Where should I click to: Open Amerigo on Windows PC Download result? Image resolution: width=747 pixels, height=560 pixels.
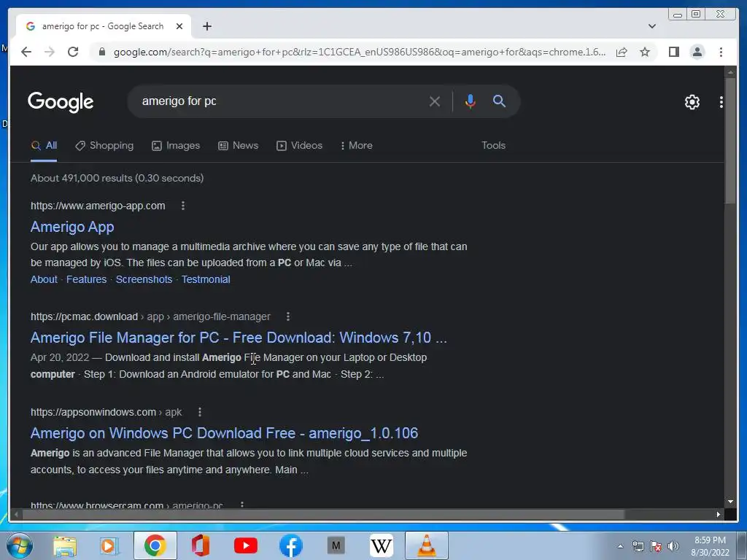point(225,433)
